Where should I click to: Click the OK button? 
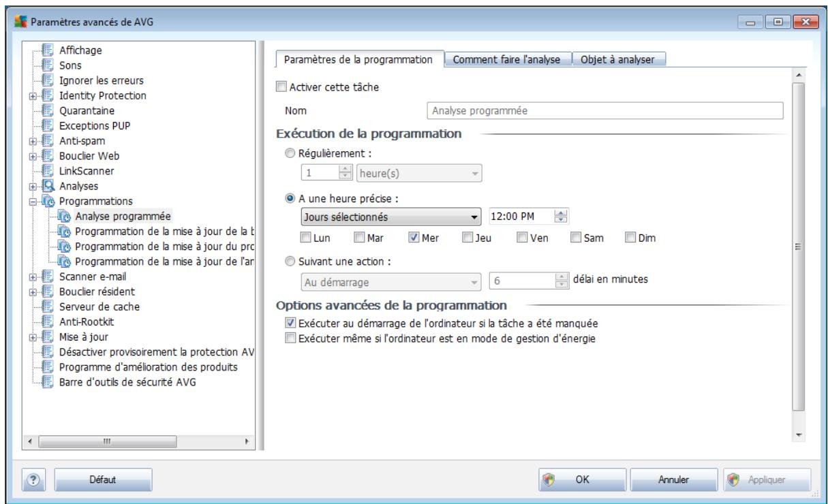coord(582,479)
